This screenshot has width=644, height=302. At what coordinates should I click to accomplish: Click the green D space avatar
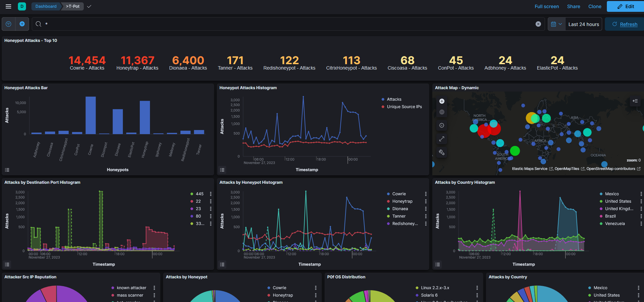pyautogui.click(x=22, y=6)
